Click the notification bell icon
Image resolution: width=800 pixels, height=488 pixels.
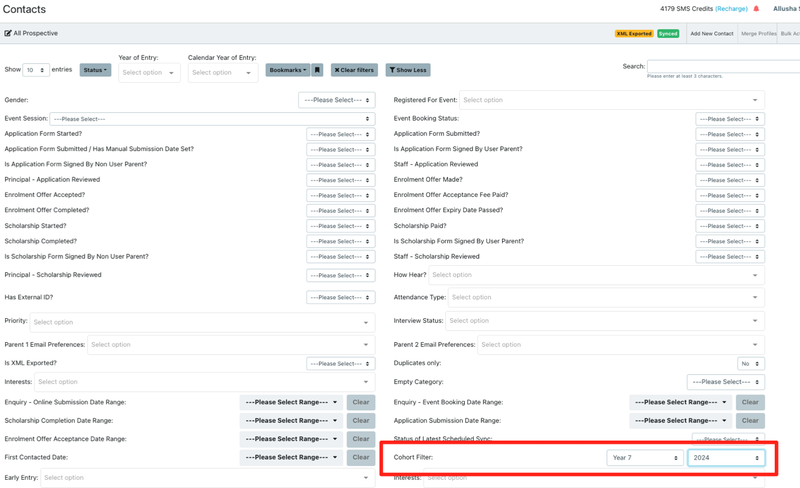[756, 9]
